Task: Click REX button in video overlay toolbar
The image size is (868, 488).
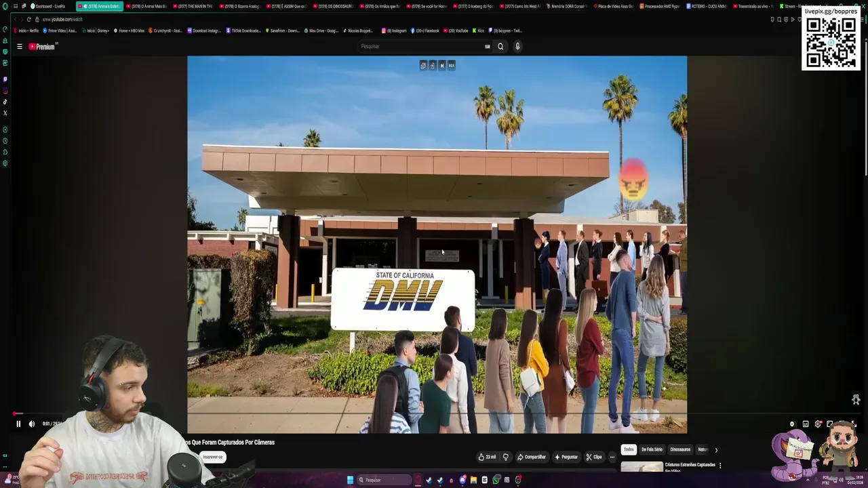Action: click(x=451, y=65)
